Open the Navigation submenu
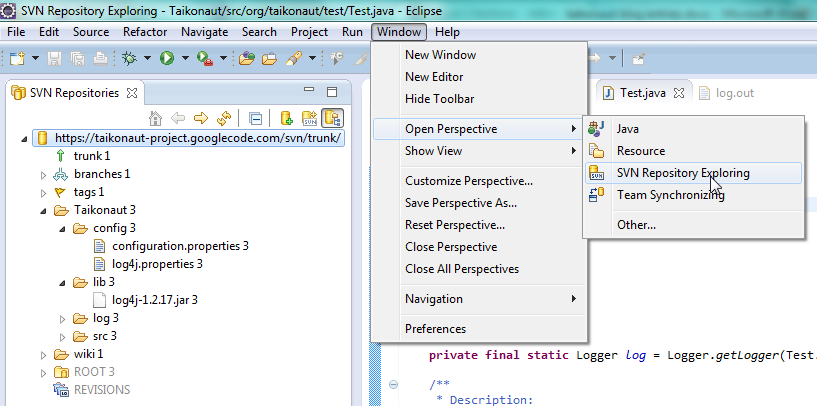Screen dimensions: 817x406 coord(480,299)
